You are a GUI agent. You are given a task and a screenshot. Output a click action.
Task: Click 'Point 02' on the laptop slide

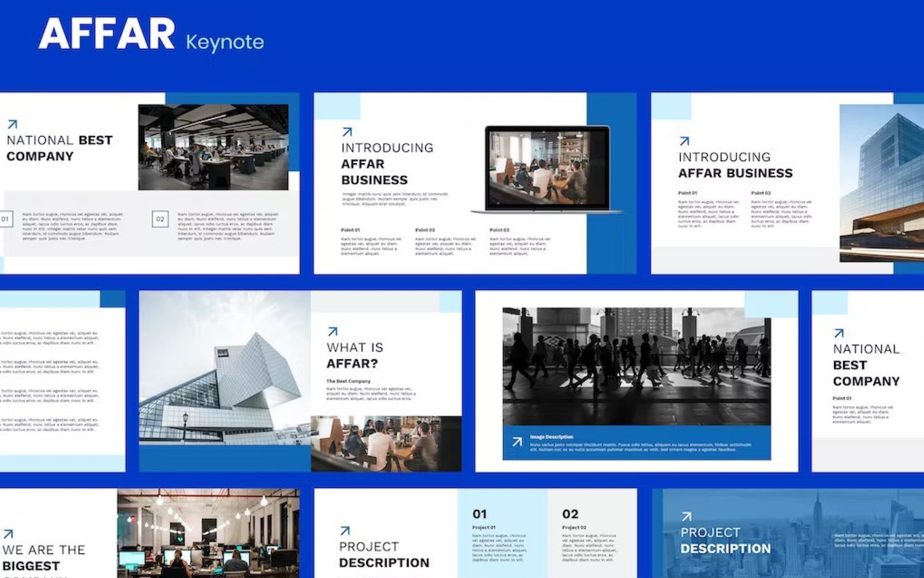click(x=425, y=230)
